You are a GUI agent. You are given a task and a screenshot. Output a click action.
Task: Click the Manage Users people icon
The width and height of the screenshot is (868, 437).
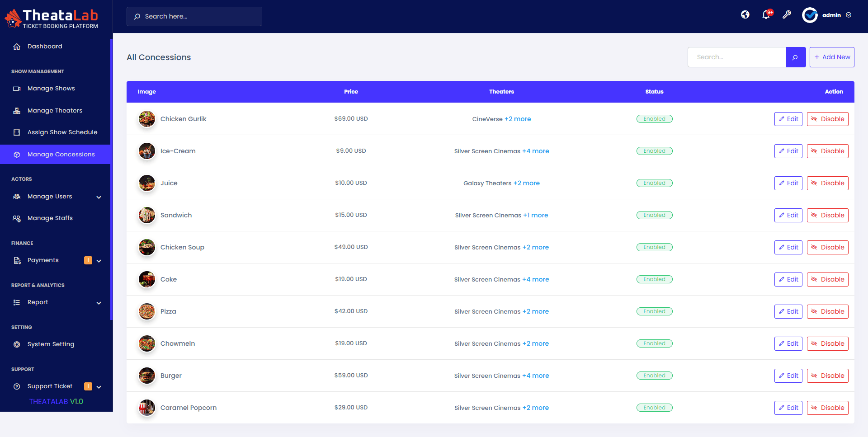click(x=17, y=197)
